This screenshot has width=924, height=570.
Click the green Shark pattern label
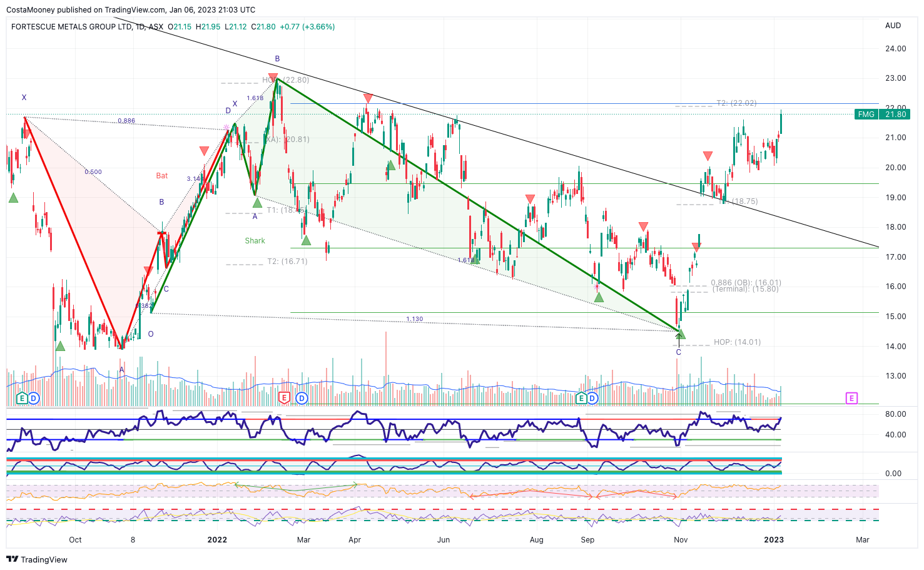[255, 241]
